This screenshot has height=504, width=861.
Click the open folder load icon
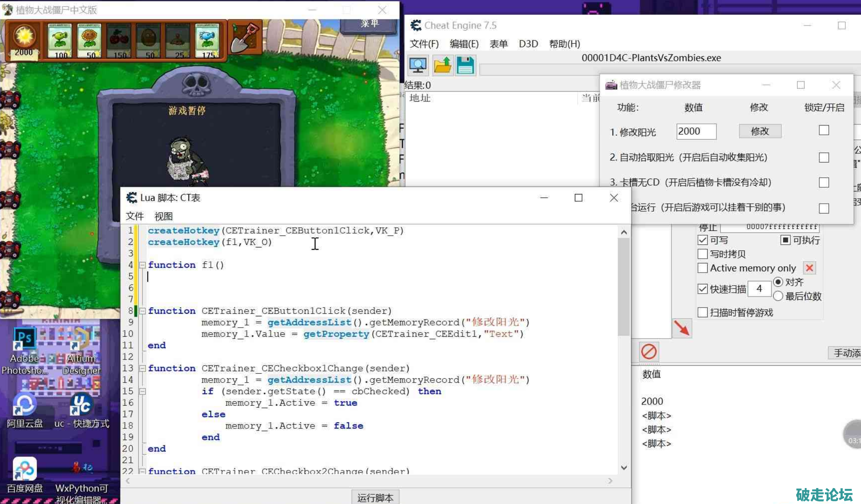click(x=442, y=66)
